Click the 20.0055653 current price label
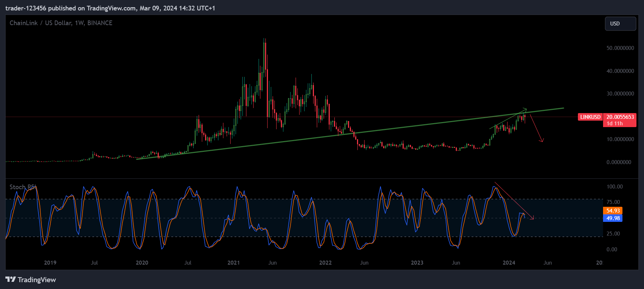This screenshot has width=644, height=289. click(620, 117)
